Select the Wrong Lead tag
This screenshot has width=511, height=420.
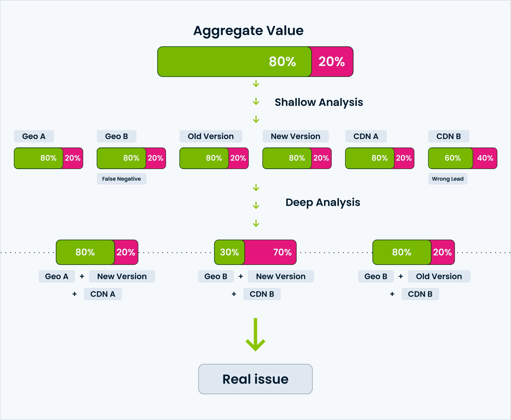click(448, 179)
